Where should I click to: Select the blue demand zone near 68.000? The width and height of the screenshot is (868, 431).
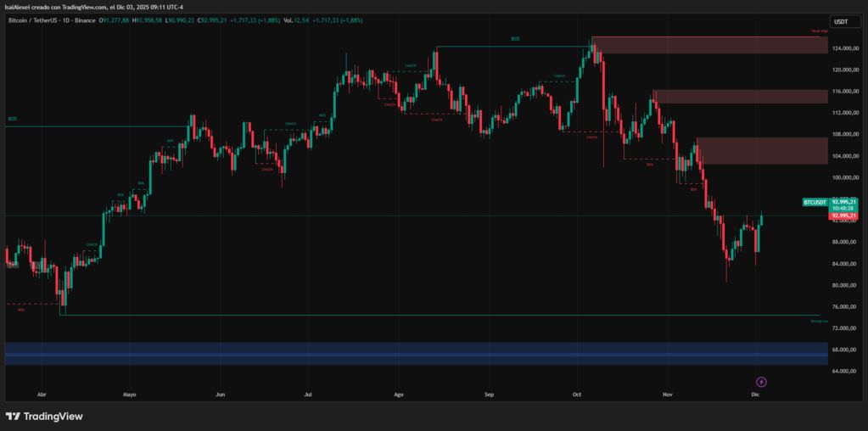tap(417, 354)
